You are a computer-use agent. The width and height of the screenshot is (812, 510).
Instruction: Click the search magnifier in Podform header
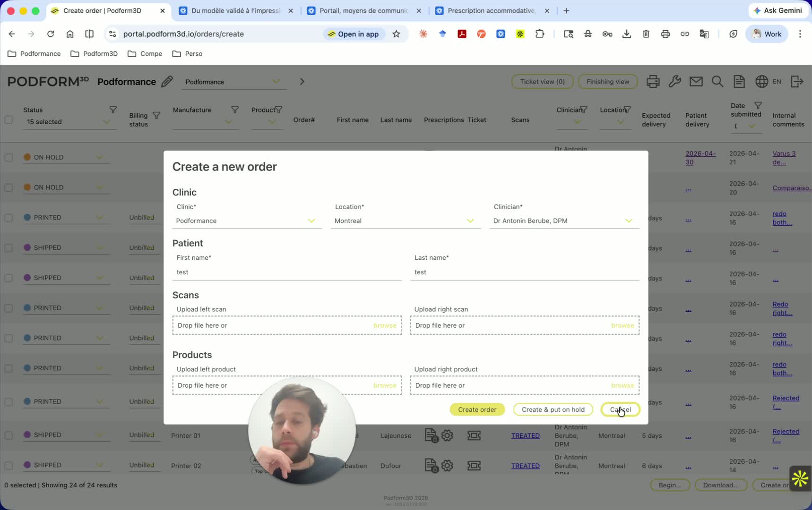point(717,82)
